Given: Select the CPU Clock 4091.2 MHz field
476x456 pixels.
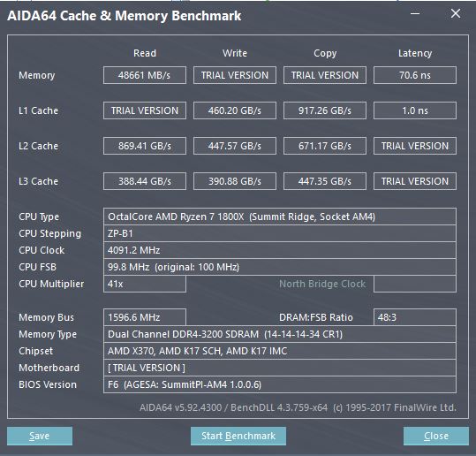Looking at the screenshot, I should pos(280,250).
